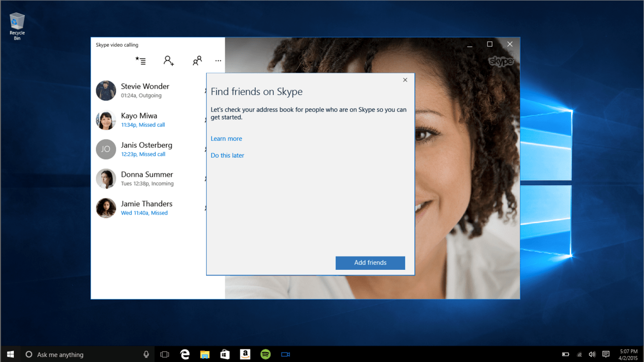Select Stevie Wonder's avatar
644x362 pixels.
point(106,90)
